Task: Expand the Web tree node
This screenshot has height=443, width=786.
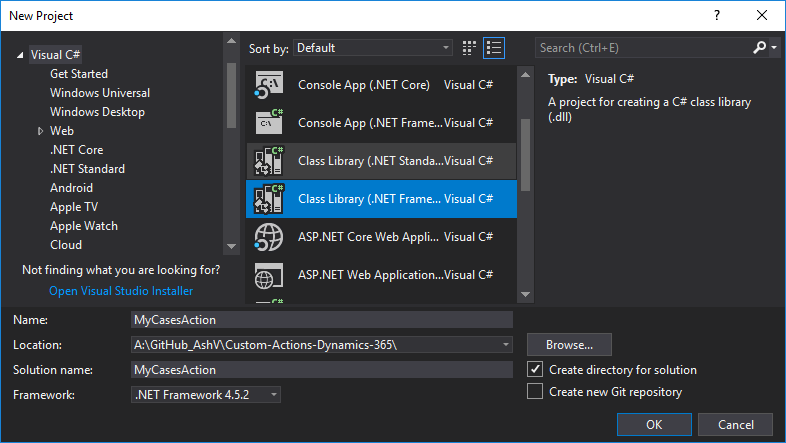Action: coord(41,131)
